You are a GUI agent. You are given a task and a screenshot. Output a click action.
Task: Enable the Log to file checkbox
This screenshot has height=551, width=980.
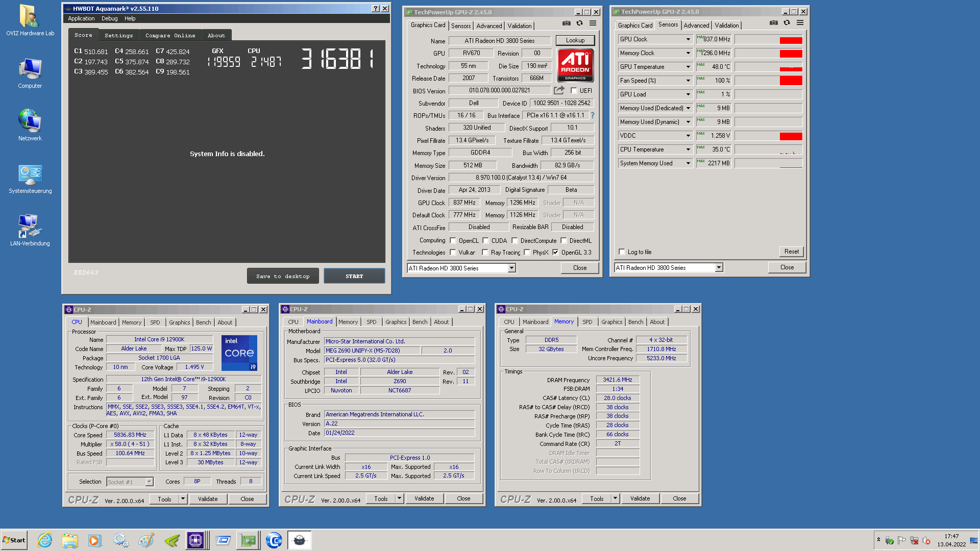coord(622,252)
